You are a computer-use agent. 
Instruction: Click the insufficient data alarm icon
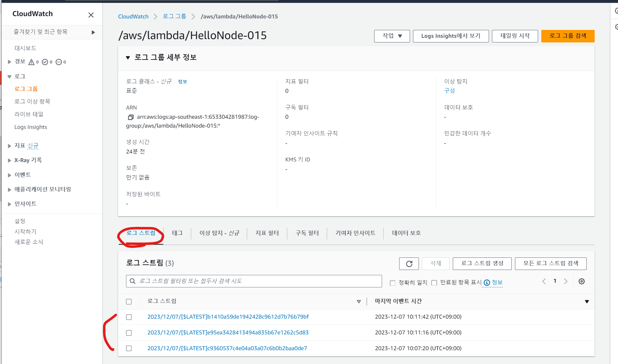[59, 62]
